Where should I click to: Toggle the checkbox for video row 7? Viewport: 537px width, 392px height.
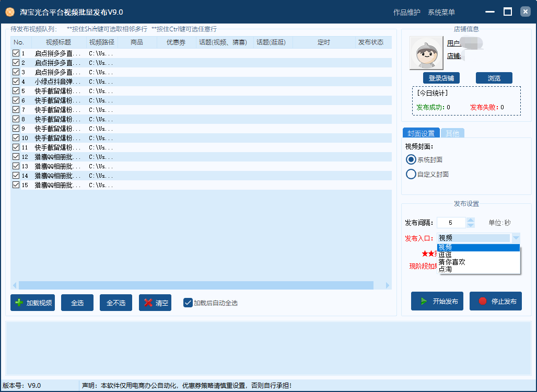click(16, 109)
